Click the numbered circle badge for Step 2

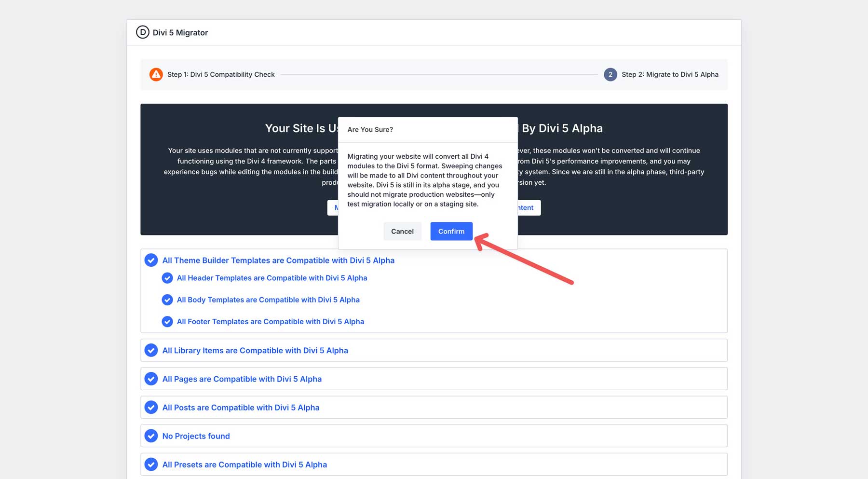(610, 74)
